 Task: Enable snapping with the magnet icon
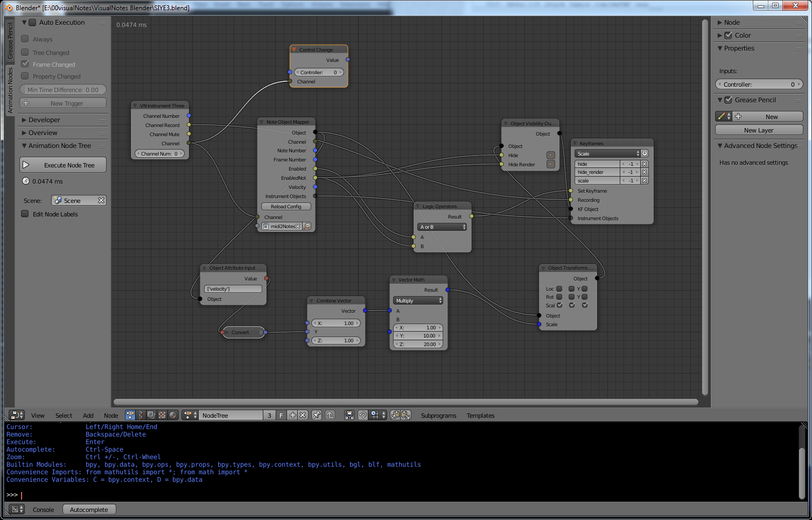(363, 415)
